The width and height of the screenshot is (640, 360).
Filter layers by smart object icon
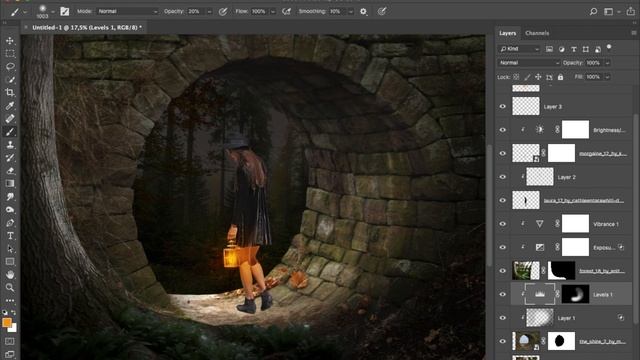pos(598,49)
